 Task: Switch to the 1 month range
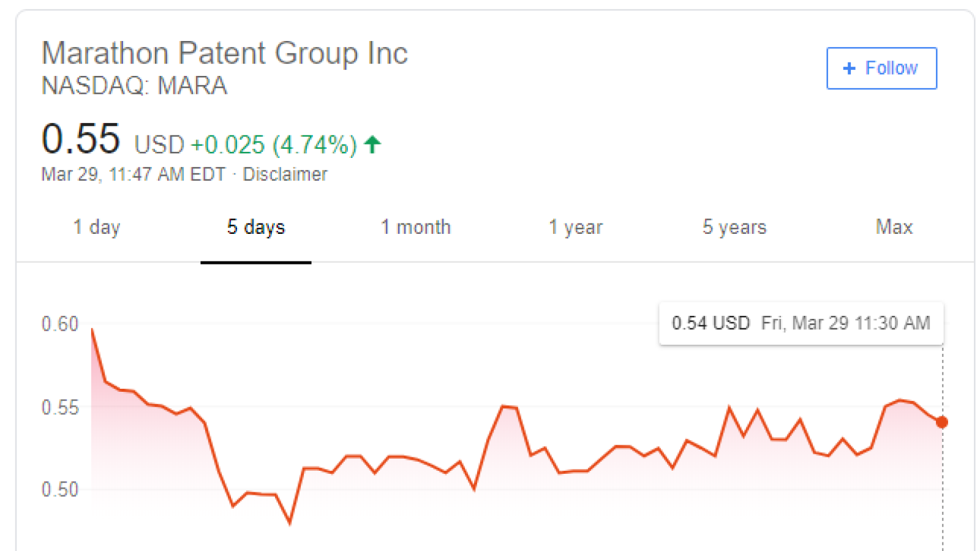[416, 227]
